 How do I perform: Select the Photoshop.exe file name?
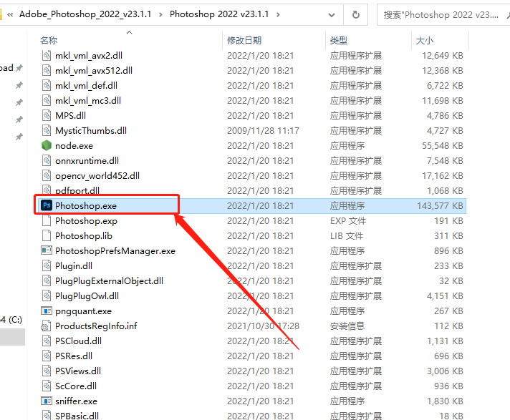86,205
